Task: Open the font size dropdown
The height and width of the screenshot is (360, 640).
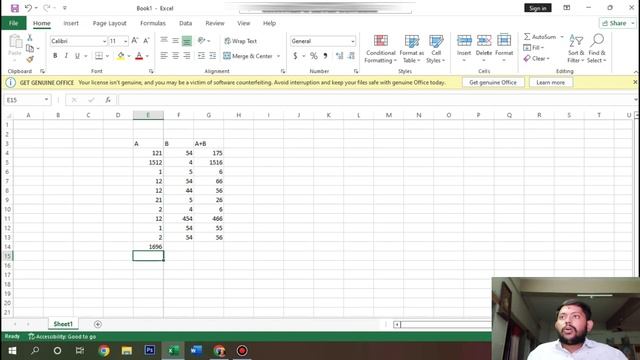Action: click(x=125, y=41)
